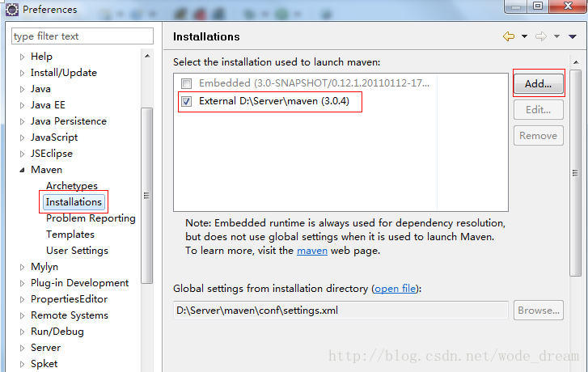Open the forward history dropdown arrow
The width and height of the screenshot is (588, 372).
coord(557,36)
